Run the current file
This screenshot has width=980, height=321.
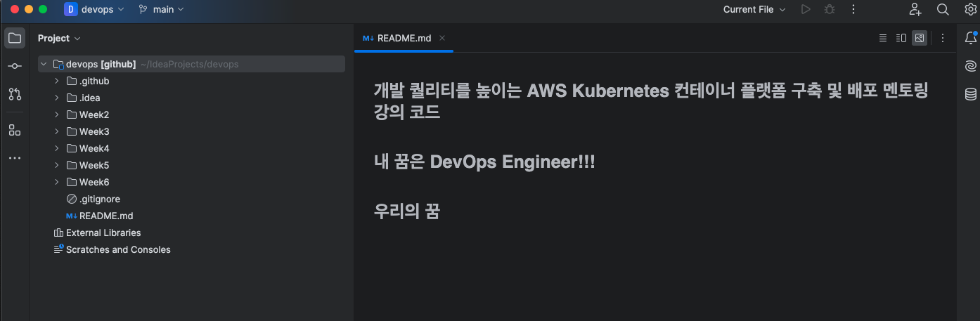pyautogui.click(x=806, y=10)
